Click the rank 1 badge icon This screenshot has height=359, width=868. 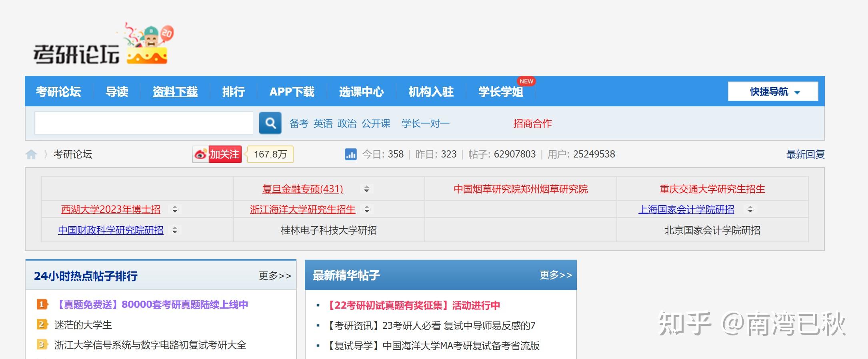(x=42, y=305)
